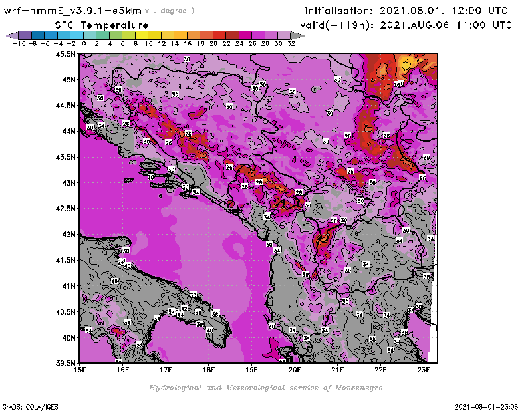532x411 pixels.
Task: Click the 'GrADS: COLA/IGES' credit
Action: 30,407
